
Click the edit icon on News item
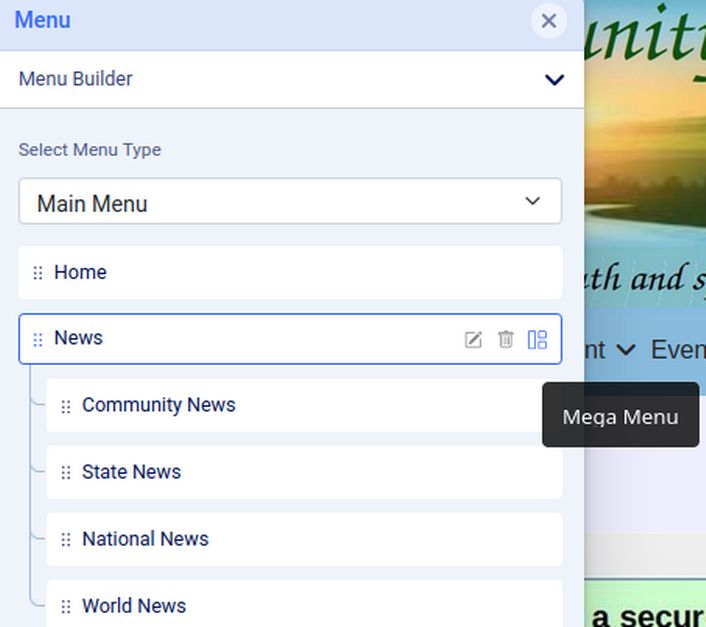pyautogui.click(x=473, y=340)
